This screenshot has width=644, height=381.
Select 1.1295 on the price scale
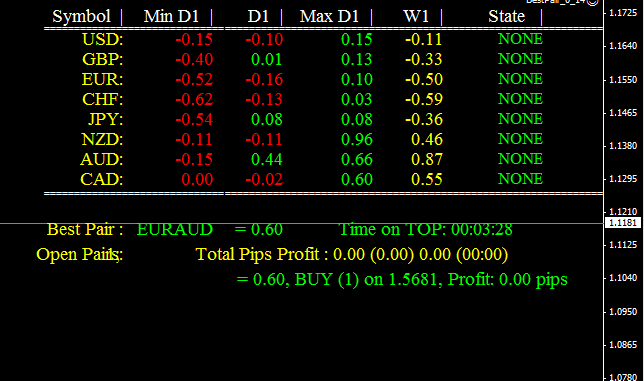623,179
